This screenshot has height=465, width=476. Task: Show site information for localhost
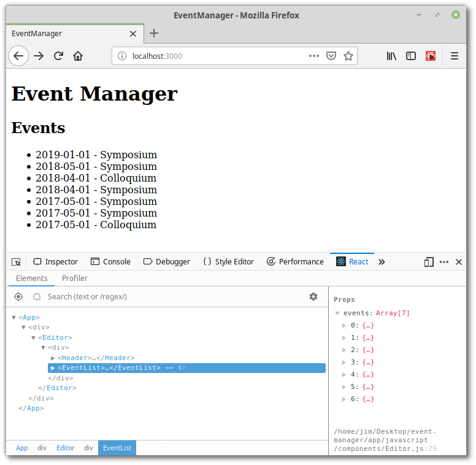(x=121, y=56)
